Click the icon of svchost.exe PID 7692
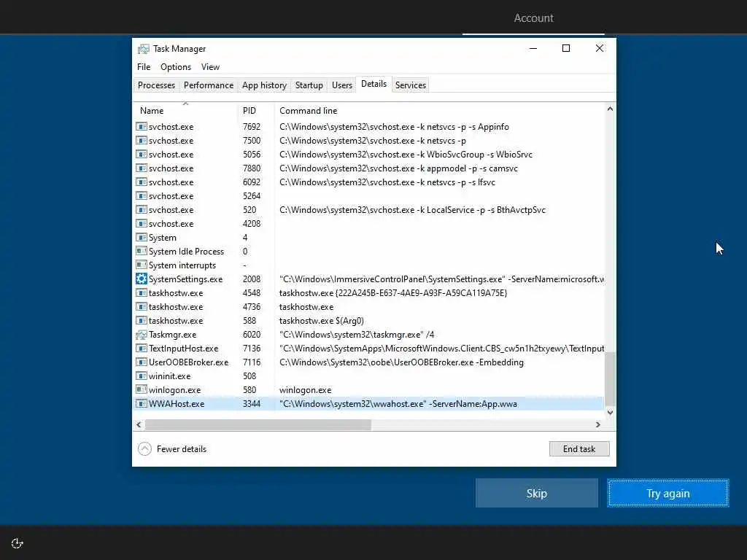The image size is (747, 560). pyautogui.click(x=142, y=127)
